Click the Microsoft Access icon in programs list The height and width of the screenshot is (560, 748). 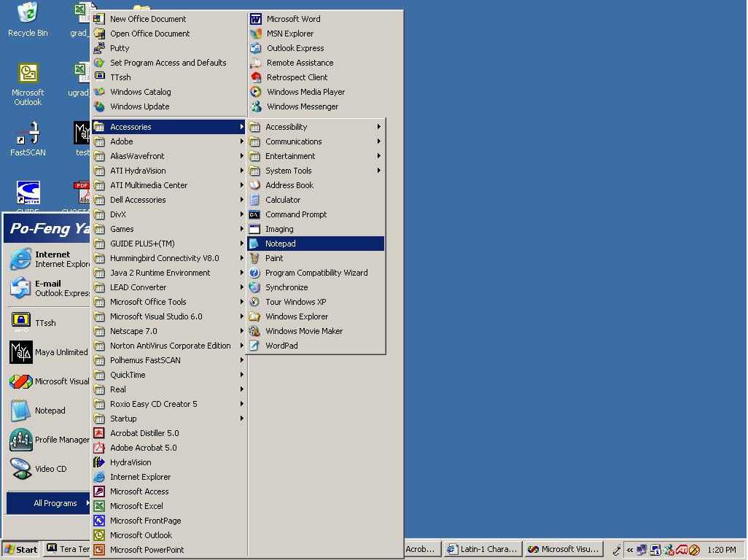99,491
